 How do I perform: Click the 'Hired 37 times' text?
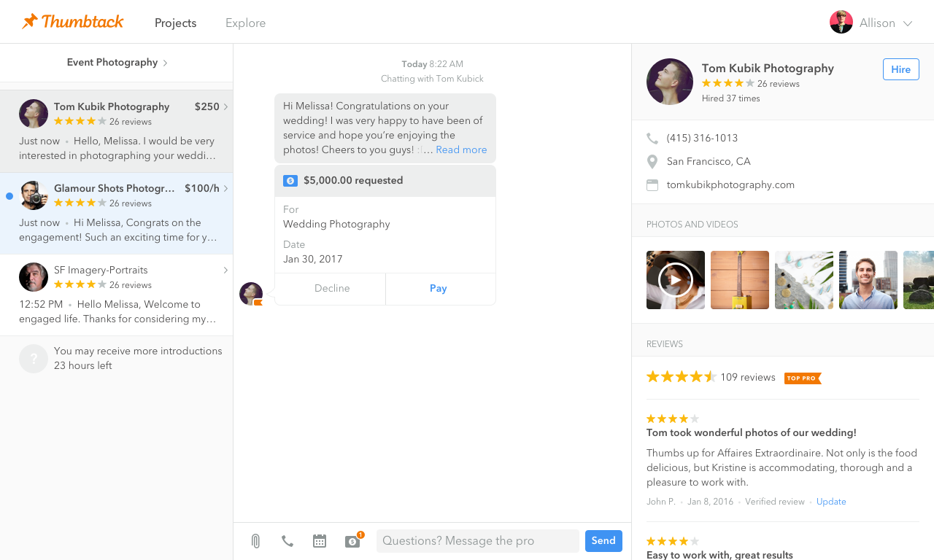[731, 98]
